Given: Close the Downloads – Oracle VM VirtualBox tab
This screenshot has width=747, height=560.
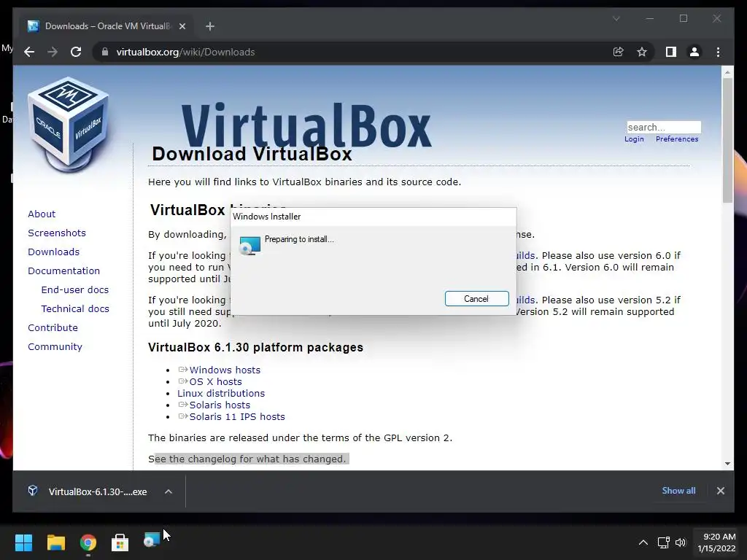Looking at the screenshot, I should click(x=182, y=26).
